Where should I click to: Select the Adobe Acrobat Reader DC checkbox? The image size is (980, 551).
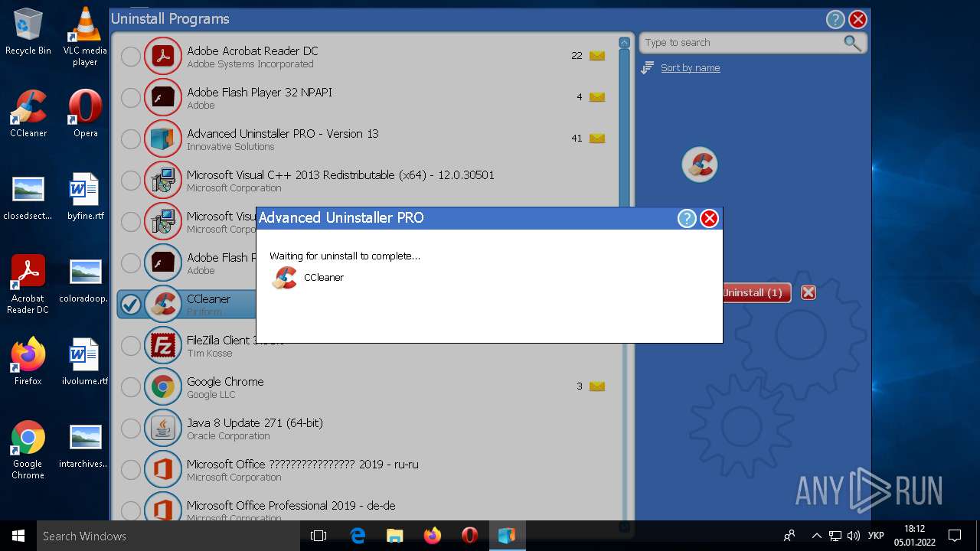(x=131, y=56)
